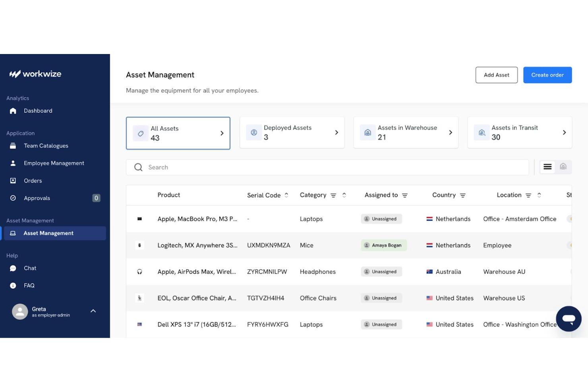Click the Assets in Transit chevron
Image resolution: width=588 pixels, height=392 pixels.
pos(564,132)
